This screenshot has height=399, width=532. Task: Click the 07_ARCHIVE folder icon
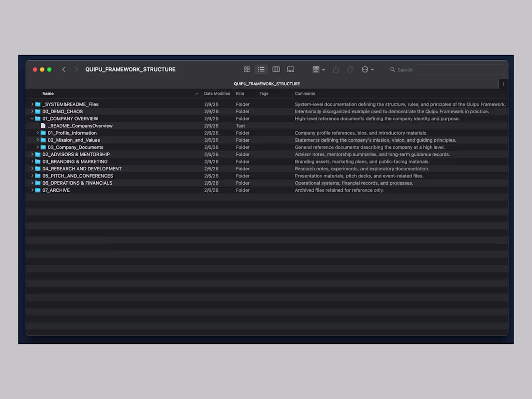point(38,190)
